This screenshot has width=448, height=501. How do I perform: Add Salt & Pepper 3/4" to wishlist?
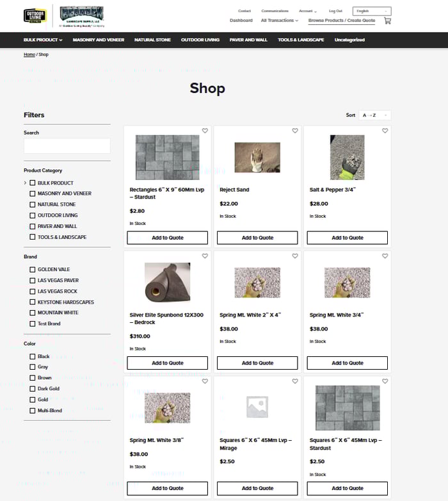pyautogui.click(x=385, y=131)
